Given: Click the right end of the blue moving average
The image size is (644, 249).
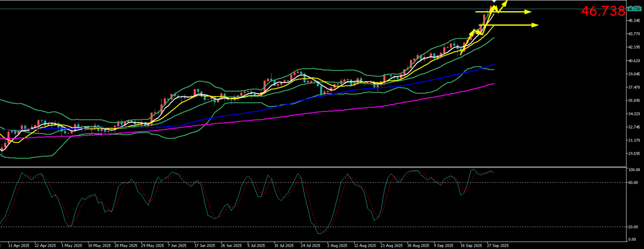Looking at the screenshot, I should [494, 65].
